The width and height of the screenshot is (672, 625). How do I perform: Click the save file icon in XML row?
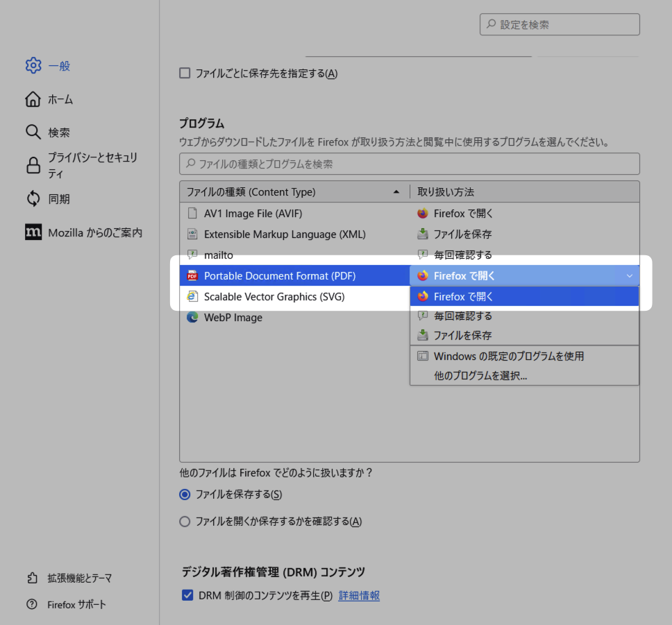pyautogui.click(x=423, y=234)
